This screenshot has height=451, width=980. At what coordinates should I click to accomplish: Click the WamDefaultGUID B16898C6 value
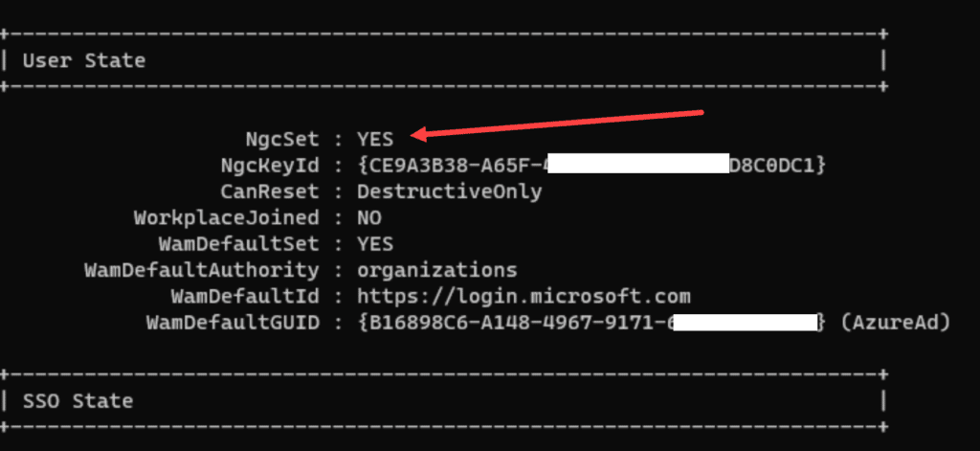[591, 323]
